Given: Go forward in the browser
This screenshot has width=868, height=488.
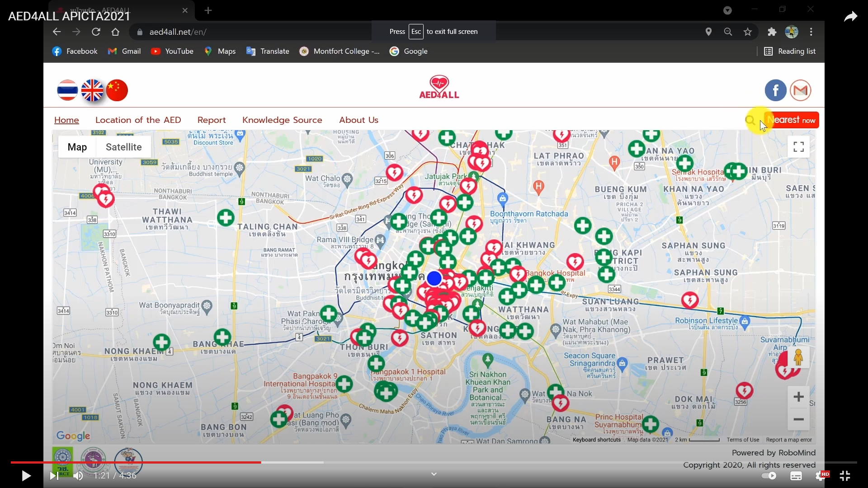Looking at the screenshot, I should point(76,32).
